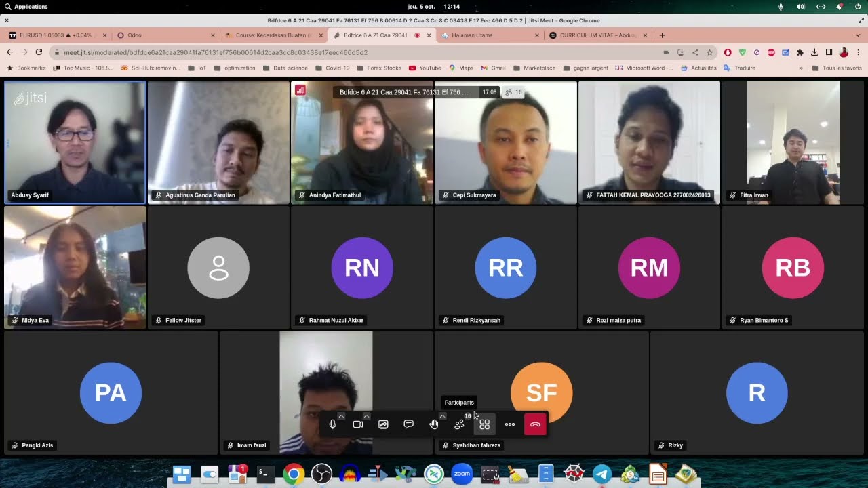The width and height of the screenshot is (868, 488).
Task: Click the microphone icon in system panel
Action: pyautogui.click(x=781, y=7)
